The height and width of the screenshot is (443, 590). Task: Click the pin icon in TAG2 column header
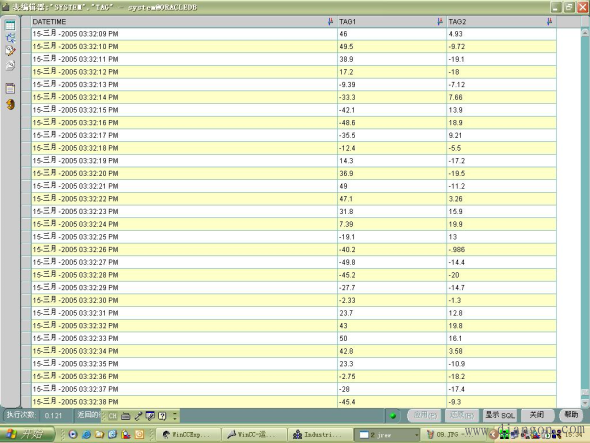click(549, 22)
